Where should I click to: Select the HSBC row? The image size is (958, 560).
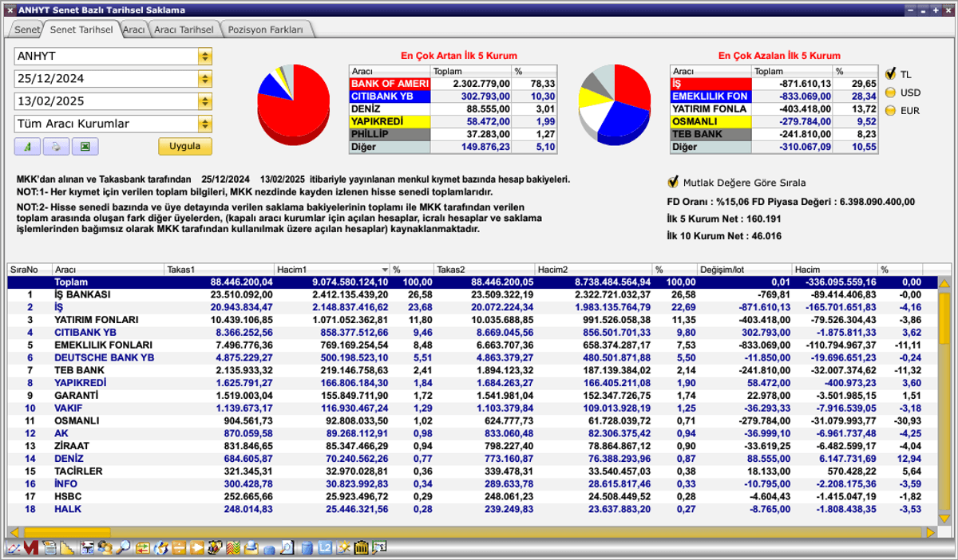472,496
